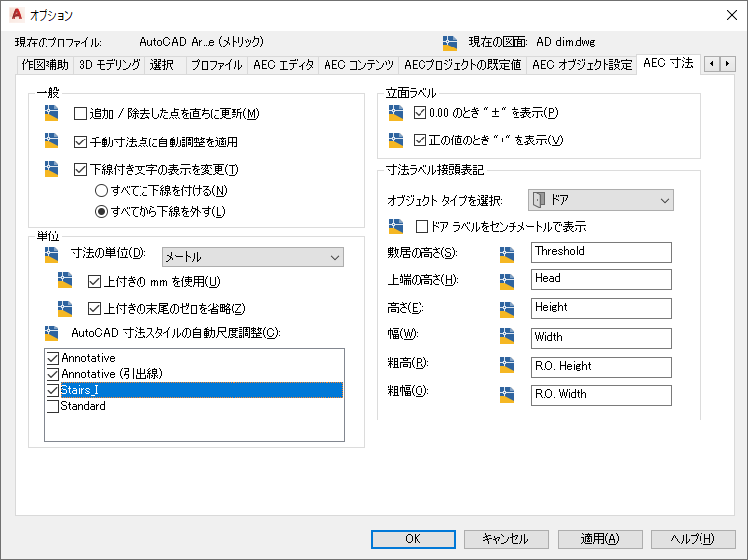The height and width of the screenshot is (560, 748).
Task: Click the Head input field
Action: (602, 279)
